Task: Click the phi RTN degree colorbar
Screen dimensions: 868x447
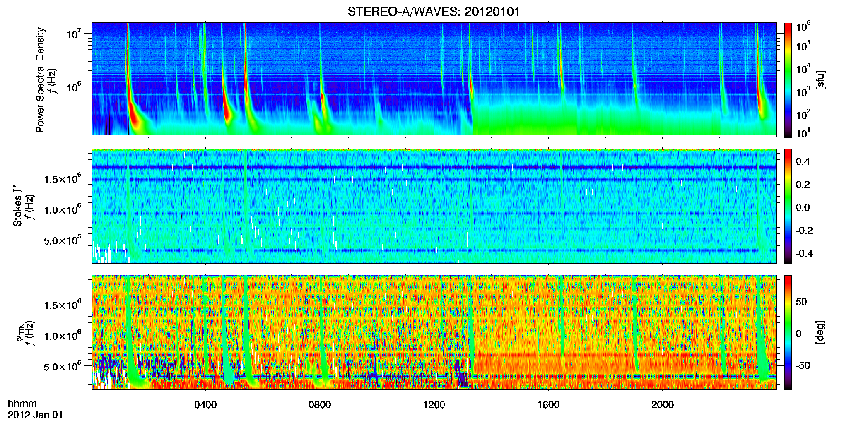Action: [x=788, y=332]
